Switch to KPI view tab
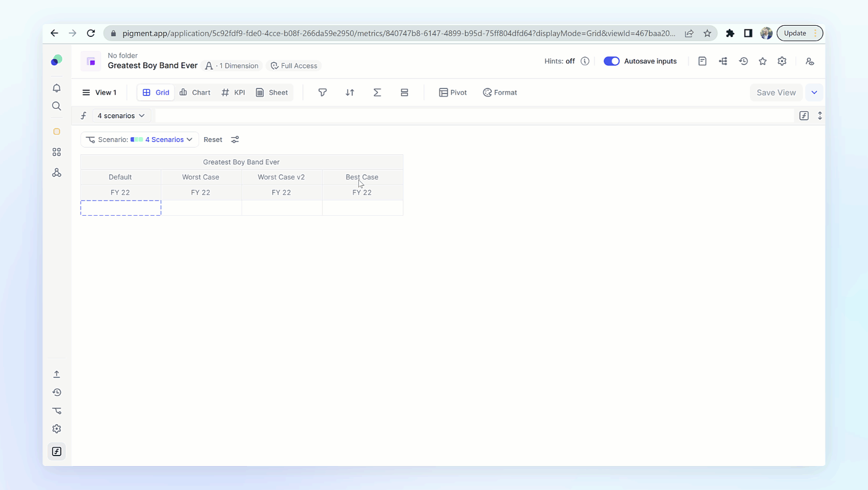The width and height of the screenshot is (868, 490). point(234,92)
